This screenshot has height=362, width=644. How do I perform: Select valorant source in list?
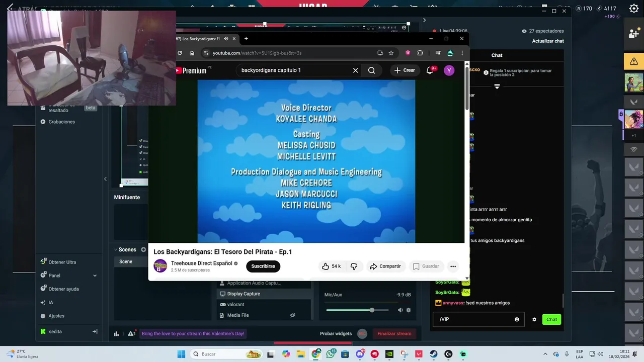click(264, 304)
